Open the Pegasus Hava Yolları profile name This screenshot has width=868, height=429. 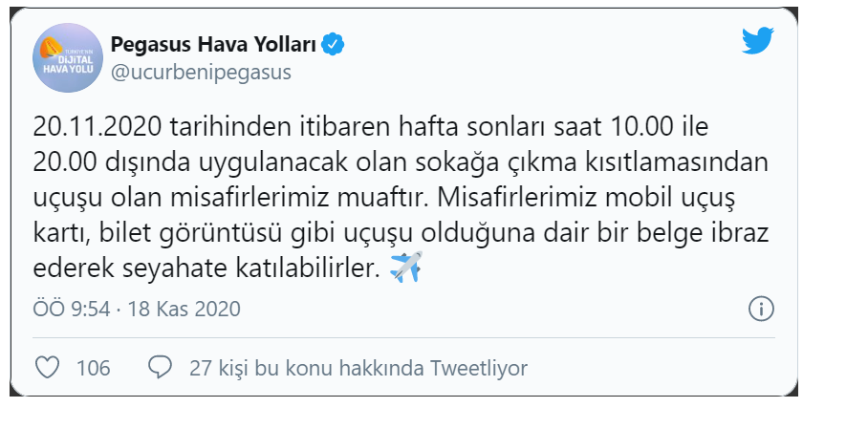coord(214,44)
